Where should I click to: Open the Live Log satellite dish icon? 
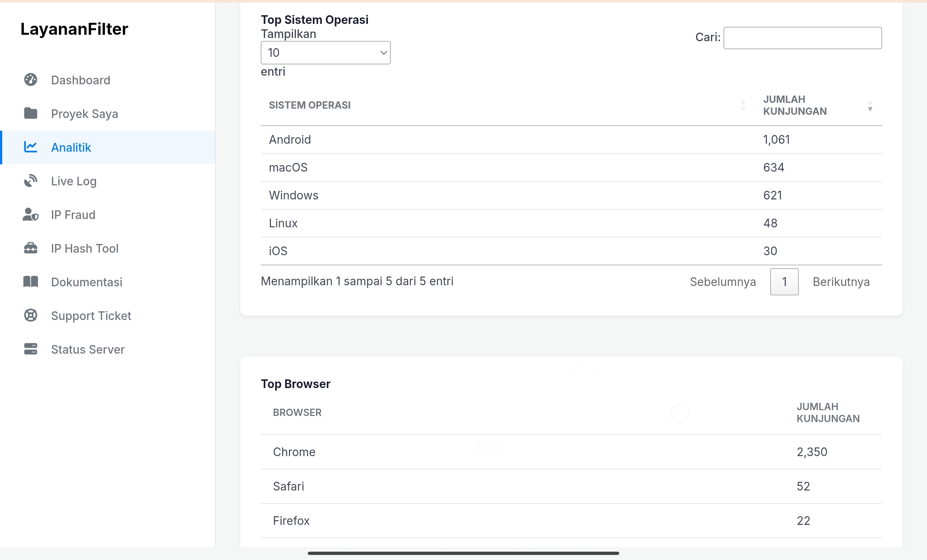[30, 181]
